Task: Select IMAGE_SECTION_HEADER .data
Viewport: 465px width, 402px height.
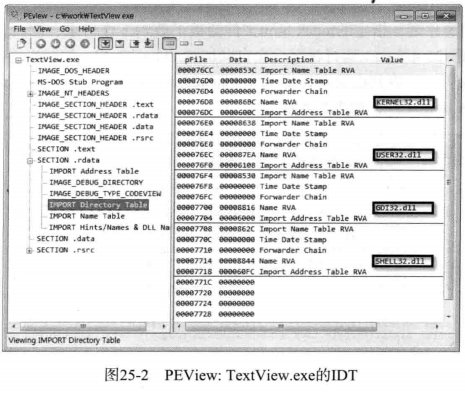Action: [95, 127]
